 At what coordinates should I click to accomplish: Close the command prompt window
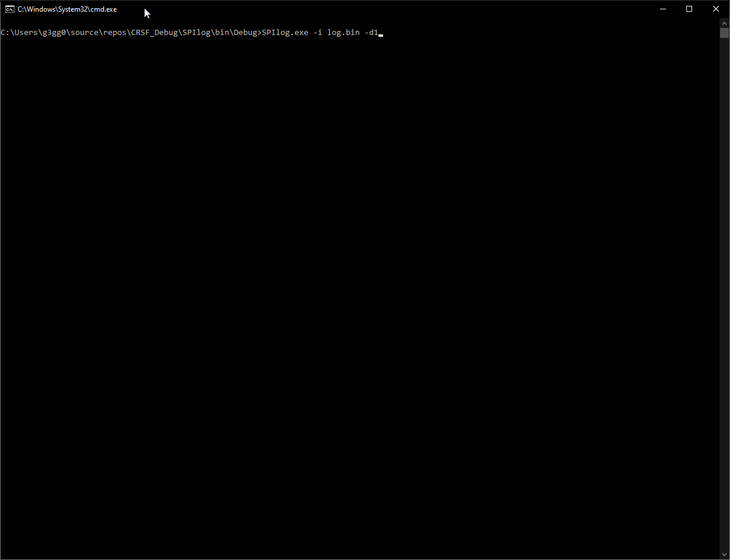point(716,9)
